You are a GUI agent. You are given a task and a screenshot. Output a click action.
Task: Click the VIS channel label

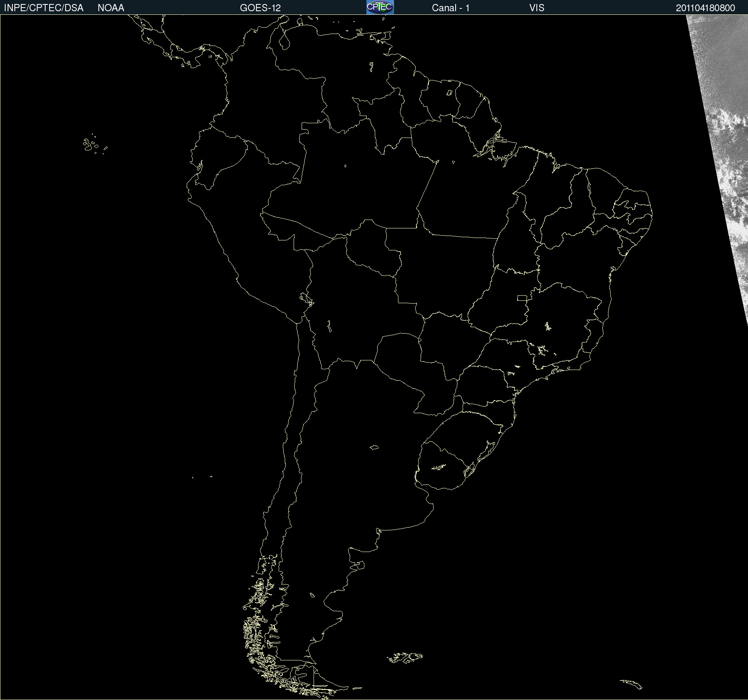click(x=537, y=8)
